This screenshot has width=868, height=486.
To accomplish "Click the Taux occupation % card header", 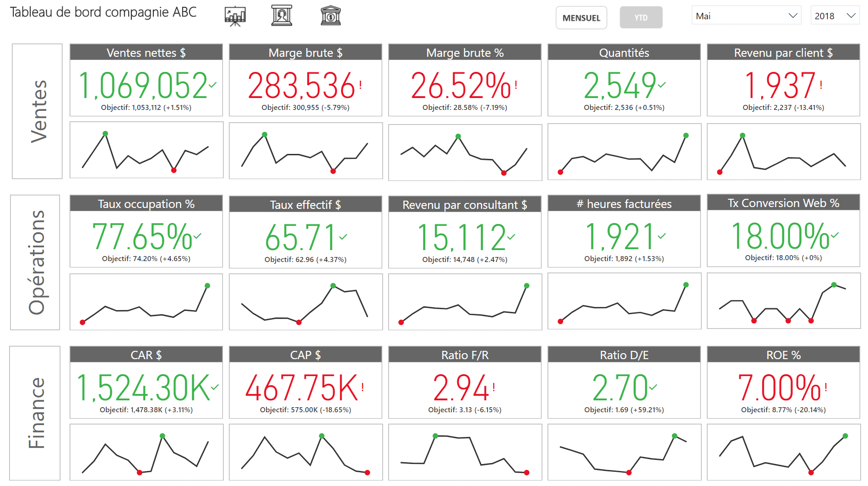I will click(x=146, y=203).
